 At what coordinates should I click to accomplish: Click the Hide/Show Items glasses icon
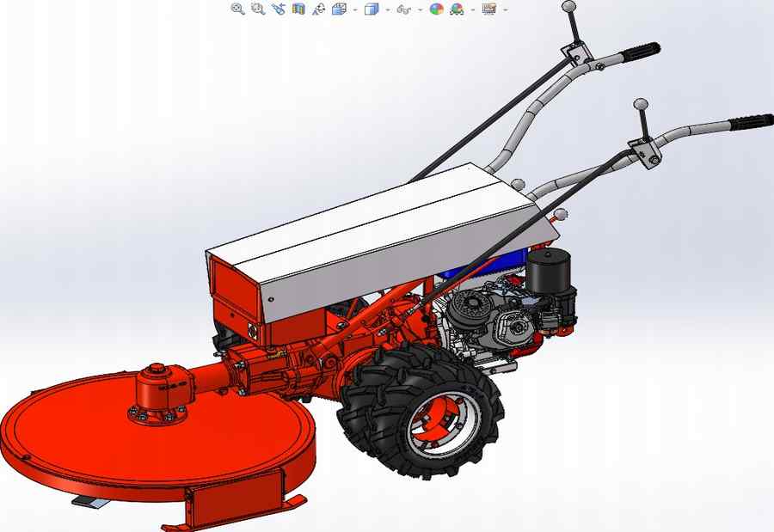(x=404, y=9)
